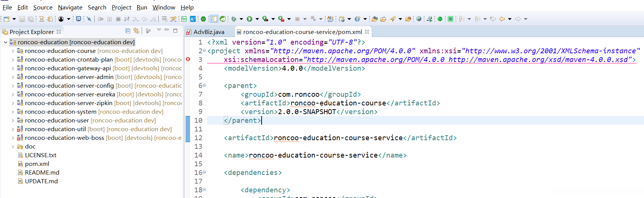The image size is (644, 198).
Task: Click the Forward navigation arrow icon
Action: (518, 19)
